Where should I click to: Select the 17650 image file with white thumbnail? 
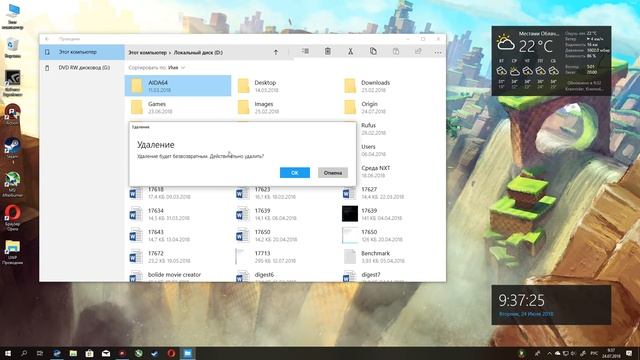pyautogui.click(x=391, y=235)
